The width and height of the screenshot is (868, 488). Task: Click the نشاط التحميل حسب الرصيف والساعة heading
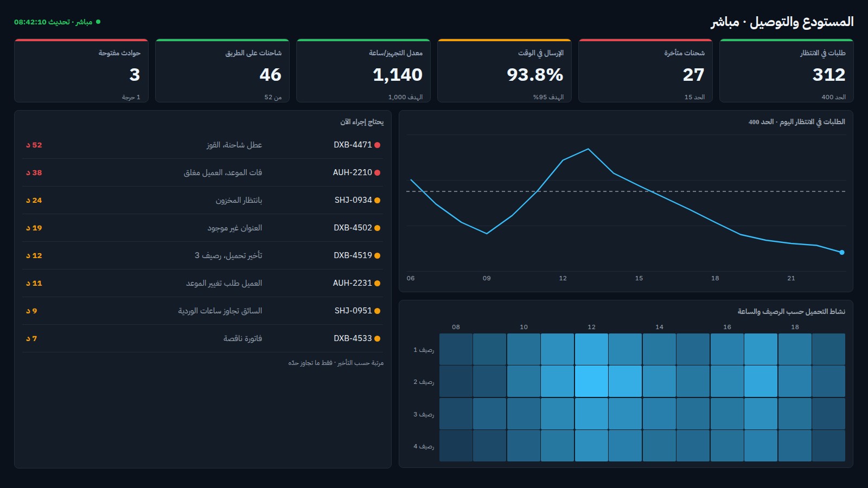[x=791, y=311]
